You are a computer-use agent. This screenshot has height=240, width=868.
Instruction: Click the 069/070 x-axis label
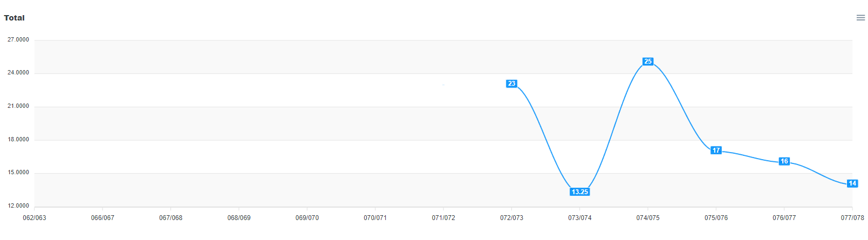[x=307, y=218]
